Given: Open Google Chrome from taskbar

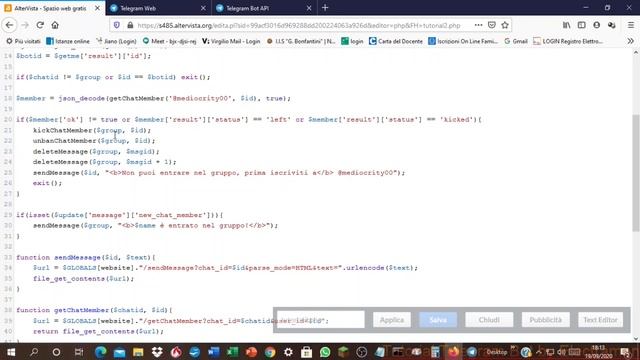Looking at the screenshot, I should point(270,352).
